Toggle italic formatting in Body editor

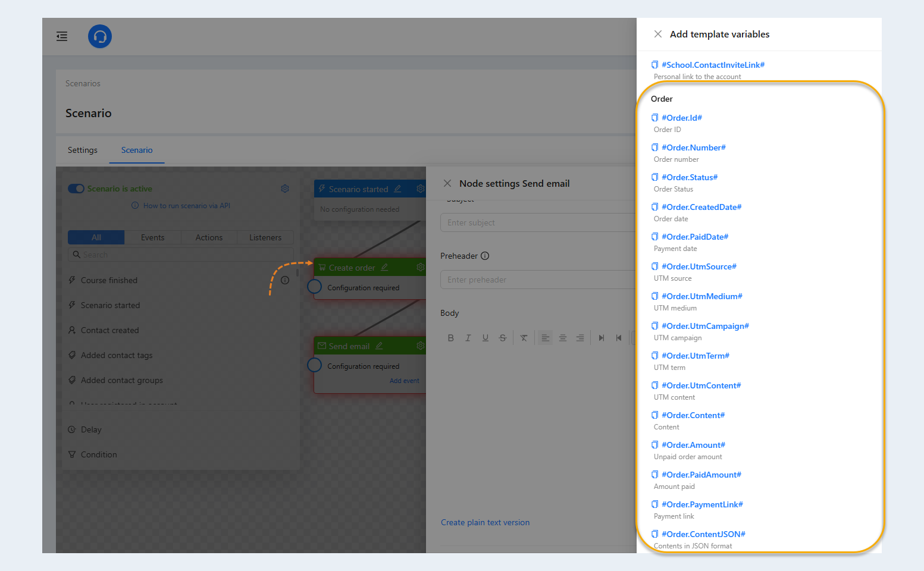468,338
